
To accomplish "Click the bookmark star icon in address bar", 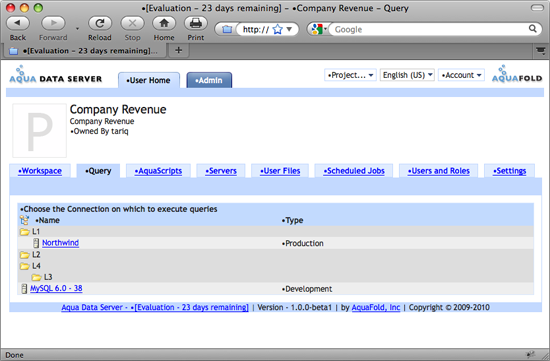I will (277, 29).
